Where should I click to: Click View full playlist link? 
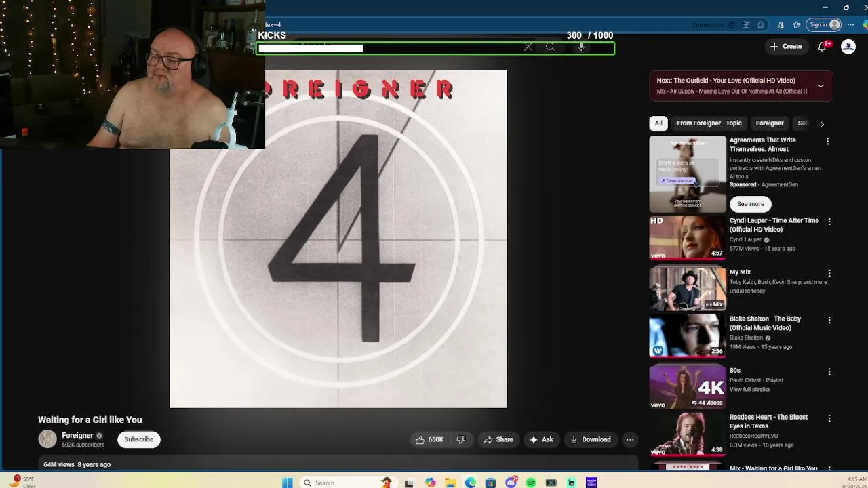tap(749, 390)
